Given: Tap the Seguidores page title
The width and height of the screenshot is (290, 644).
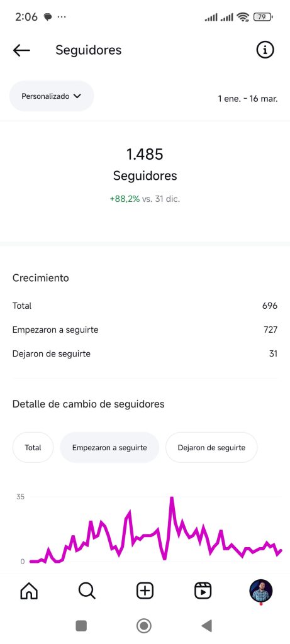Looking at the screenshot, I should 88,50.
